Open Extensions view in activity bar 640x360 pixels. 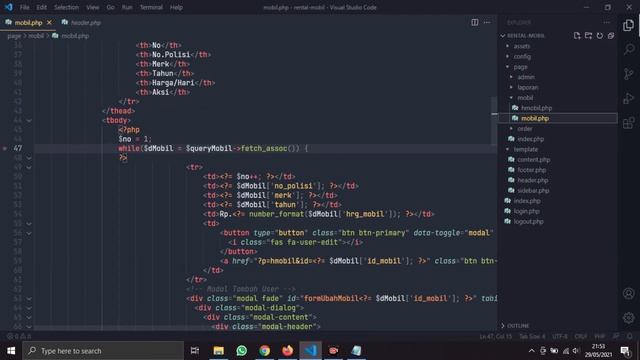tap(629, 122)
